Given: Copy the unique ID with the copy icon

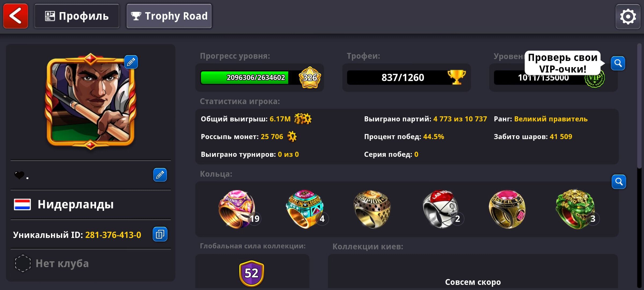Looking at the screenshot, I should (x=160, y=234).
